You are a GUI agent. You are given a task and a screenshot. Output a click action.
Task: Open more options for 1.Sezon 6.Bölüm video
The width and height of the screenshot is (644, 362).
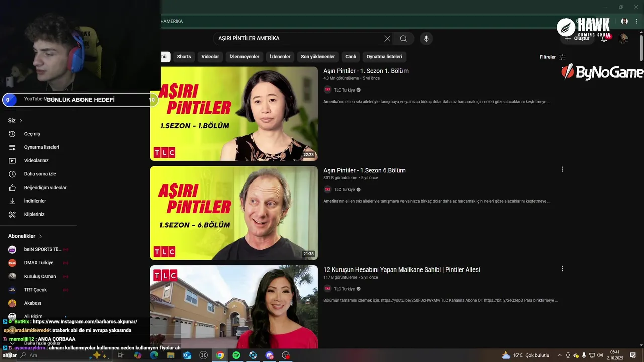click(x=562, y=169)
